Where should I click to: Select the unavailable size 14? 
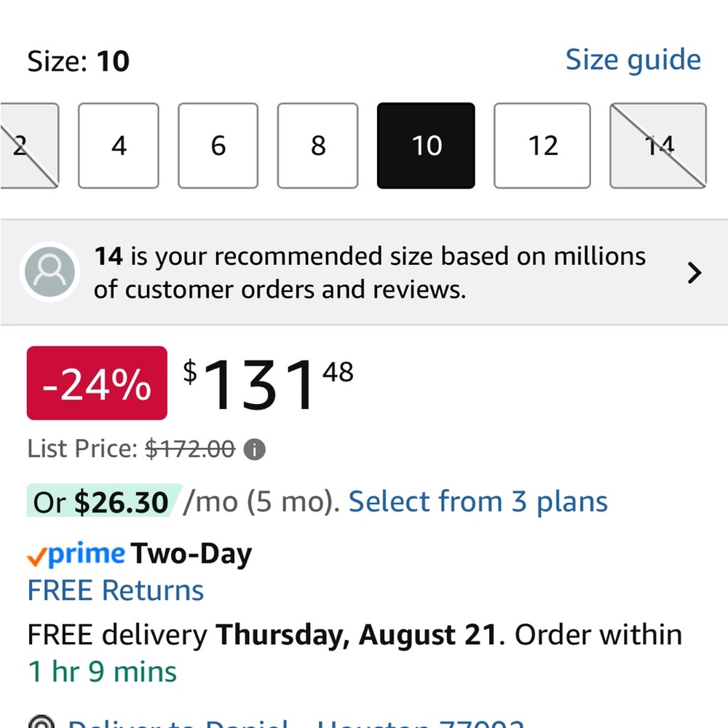tap(658, 146)
